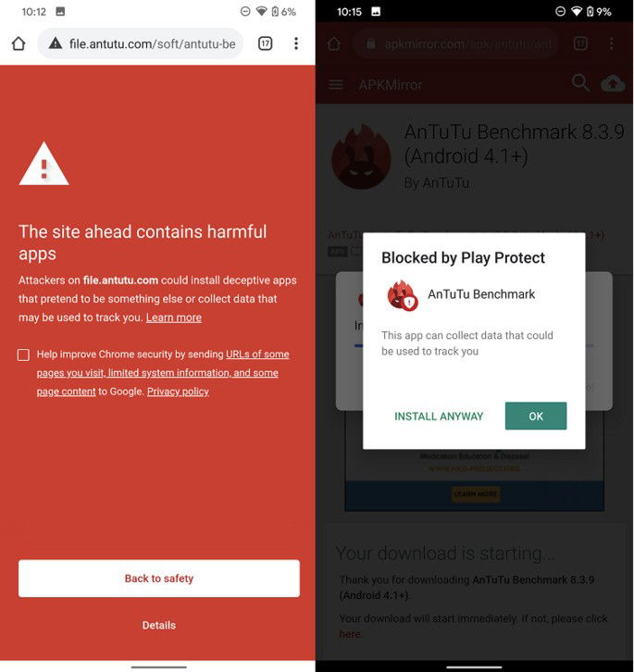Open three-dot menu in right Chrome toolbar
The width and height of the screenshot is (634, 672).
click(611, 44)
